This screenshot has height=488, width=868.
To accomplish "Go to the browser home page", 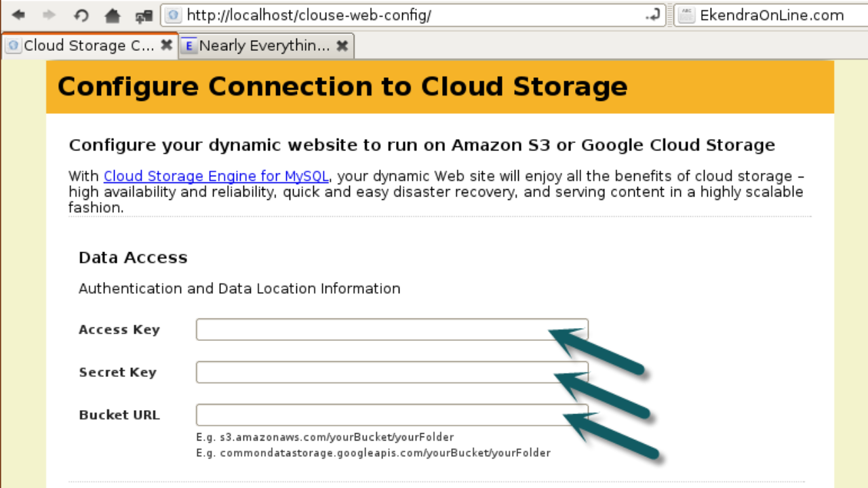I will (112, 15).
